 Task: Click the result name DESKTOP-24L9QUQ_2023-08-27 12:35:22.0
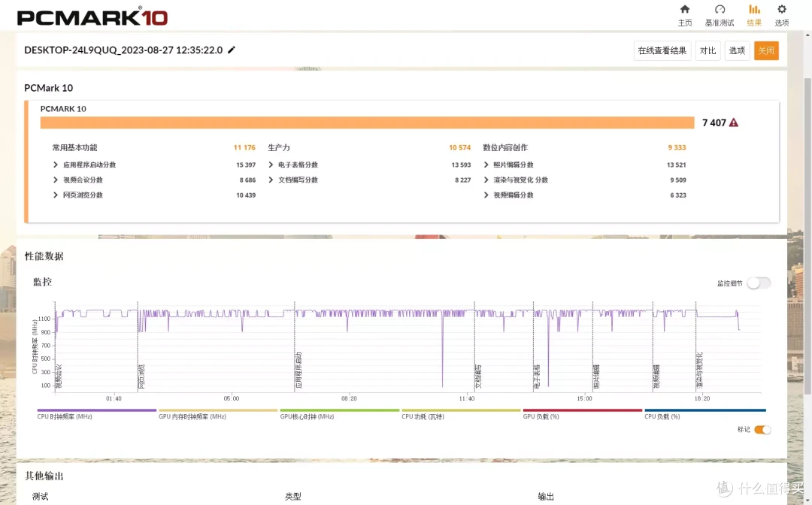[x=123, y=50]
